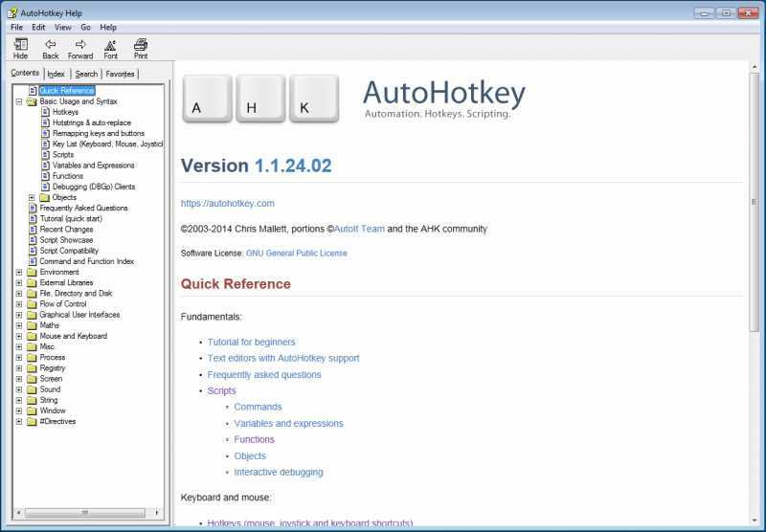The image size is (766, 532).
Task: Open the Go menu
Action: (x=85, y=28)
